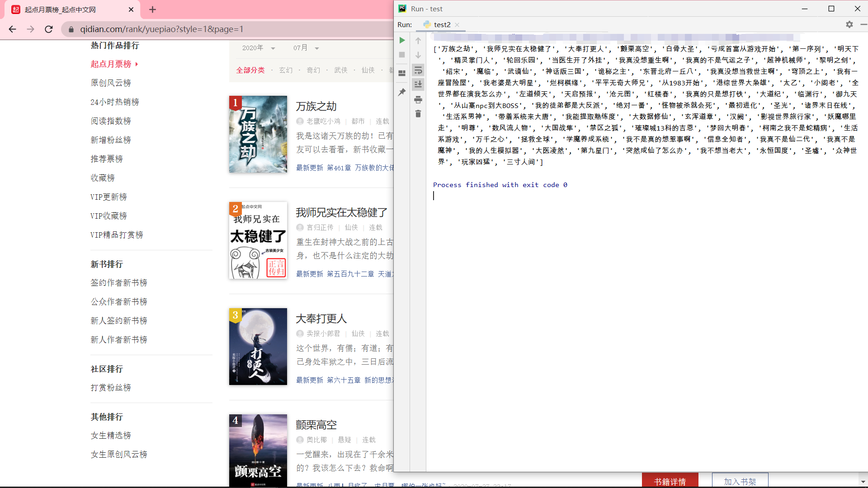Rerun the test2 script with green play icon
The width and height of the screenshot is (868, 488).
coord(402,40)
